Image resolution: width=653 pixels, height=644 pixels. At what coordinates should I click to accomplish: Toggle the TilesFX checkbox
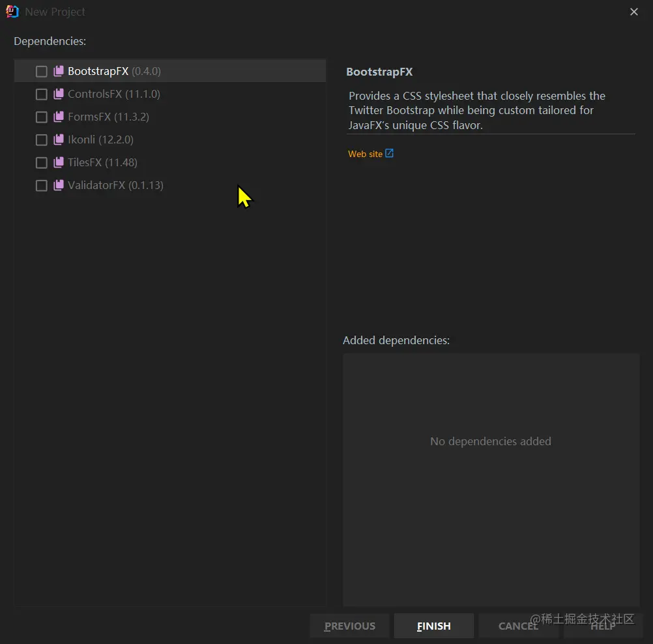[x=41, y=162]
